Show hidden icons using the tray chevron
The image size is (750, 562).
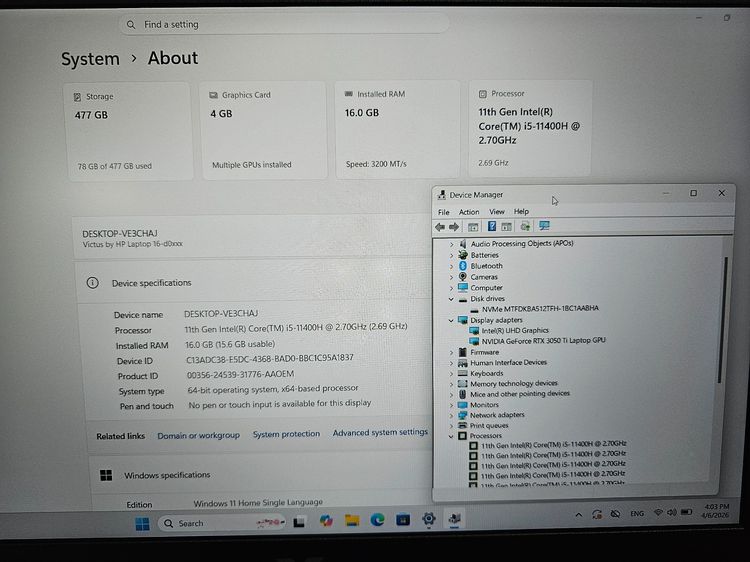[x=578, y=515]
